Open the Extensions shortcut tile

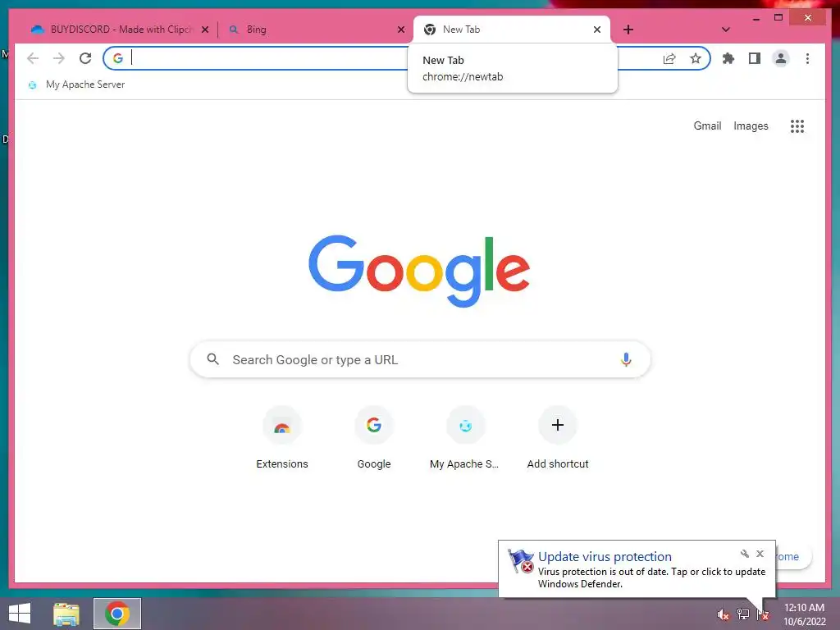point(282,439)
